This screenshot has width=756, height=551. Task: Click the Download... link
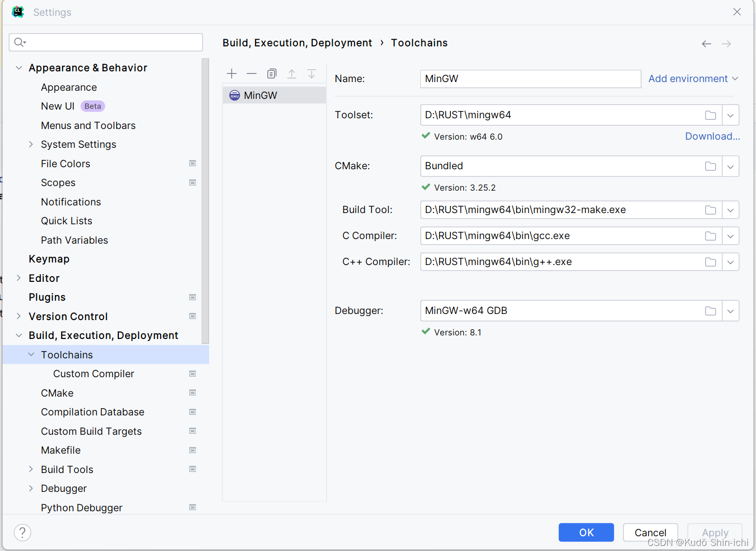tap(712, 136)
